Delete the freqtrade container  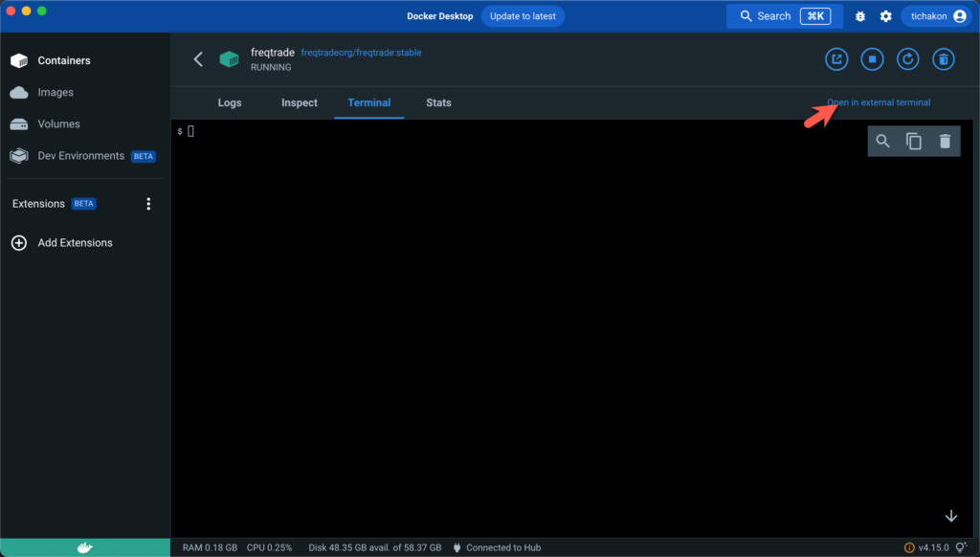pyautogui.click(x=943, y=59)
